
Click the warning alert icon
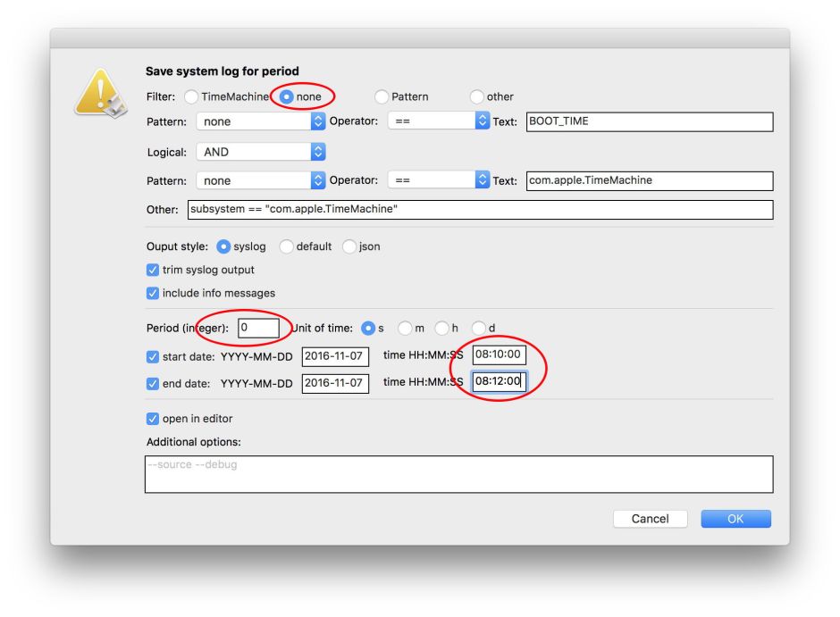(x=100, y=96)
